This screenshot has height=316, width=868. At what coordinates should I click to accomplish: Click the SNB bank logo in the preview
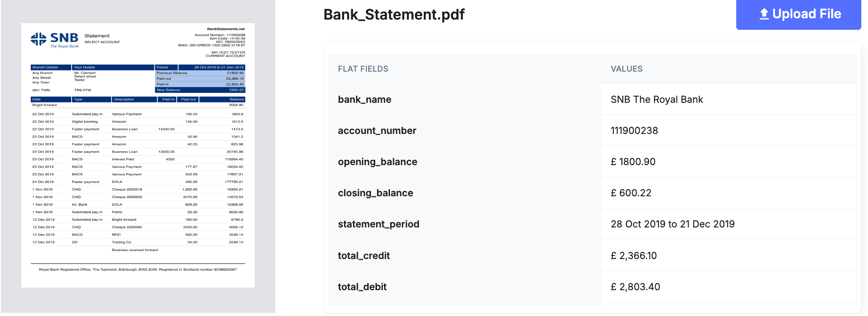coord(39,38)
